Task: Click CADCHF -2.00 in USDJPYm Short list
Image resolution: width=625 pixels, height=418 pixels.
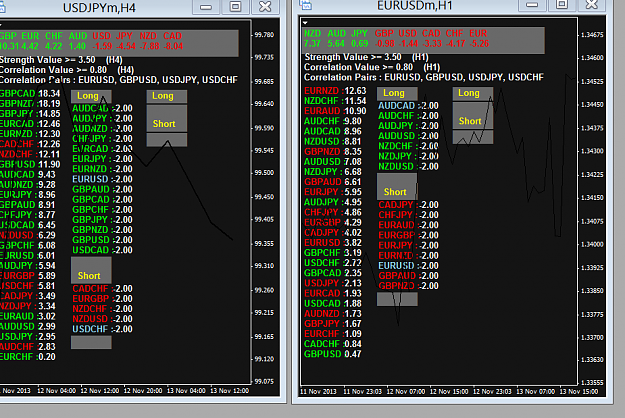Action: point(102,288)
